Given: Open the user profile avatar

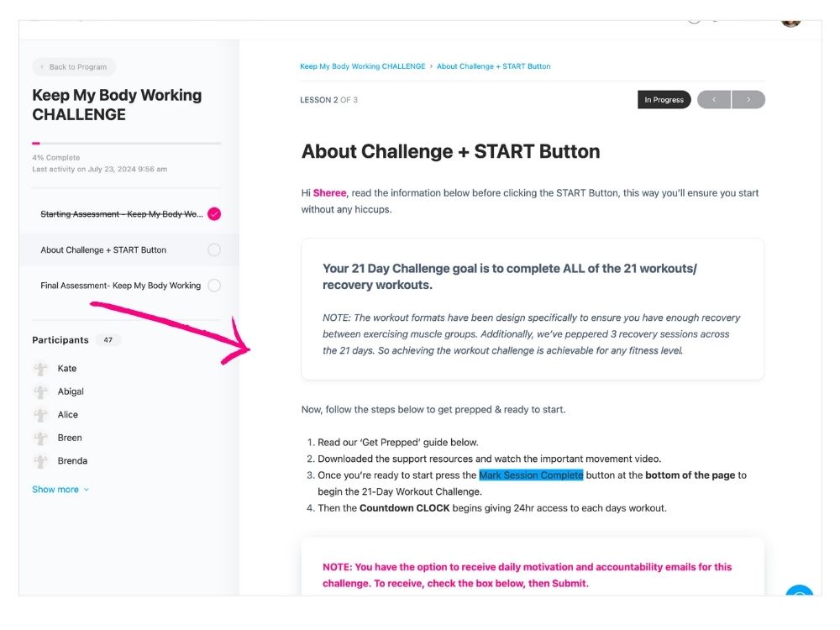Looking at the screenshot, I should (x=790, y=20).
